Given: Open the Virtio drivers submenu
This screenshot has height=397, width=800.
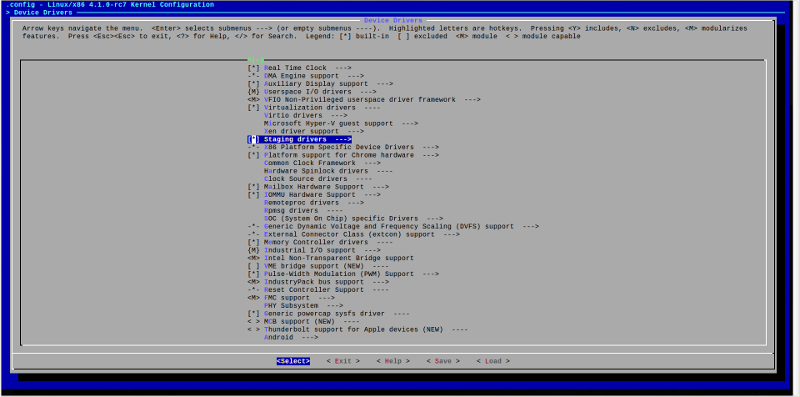Looking at the screenshot, I should [306, 115].
